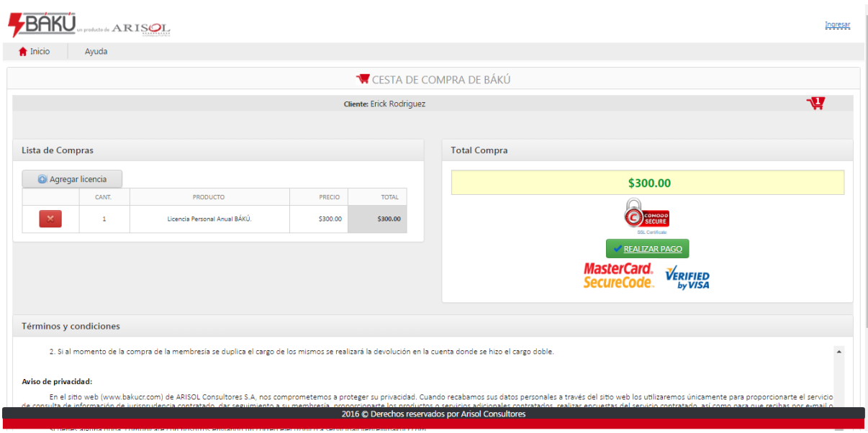This screenshot has width=868, height=433.
Task: Click the quantity cell showing 1
Action: coord(104,219)
